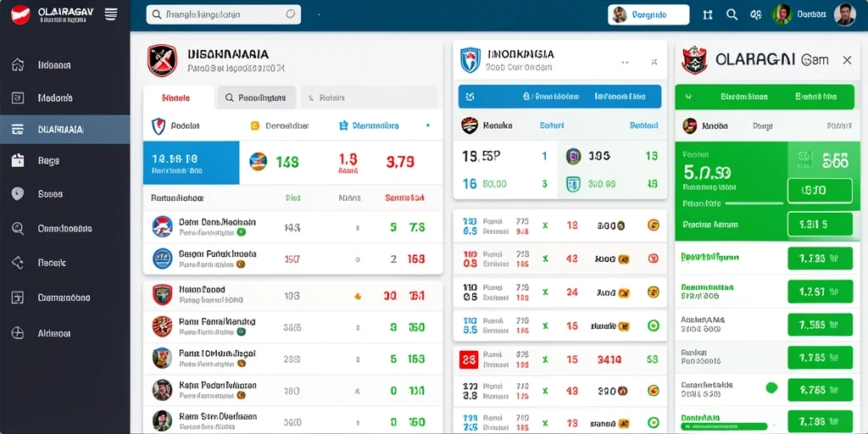Click into the top search input field
Image resolution: width=868 pixels, height=434 pixels.
click(224, 15)
